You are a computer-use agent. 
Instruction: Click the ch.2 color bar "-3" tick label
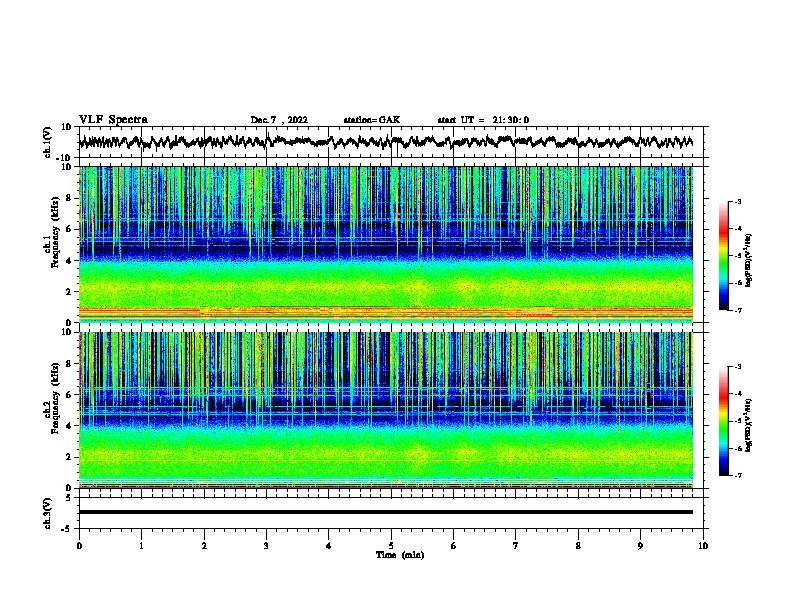[x=738, y=367]
